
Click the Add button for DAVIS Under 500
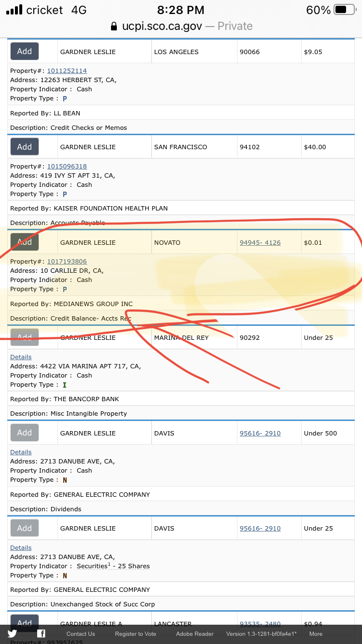(x=25, y=433)
